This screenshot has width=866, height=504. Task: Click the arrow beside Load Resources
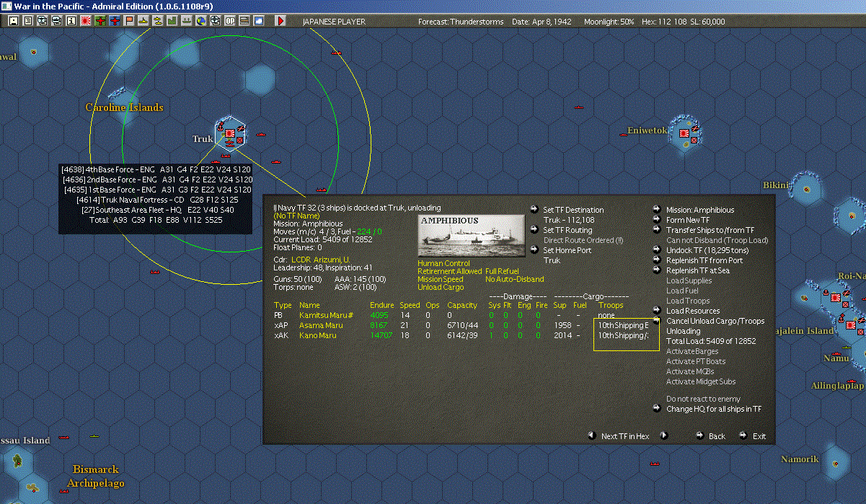tap(657, 311)
